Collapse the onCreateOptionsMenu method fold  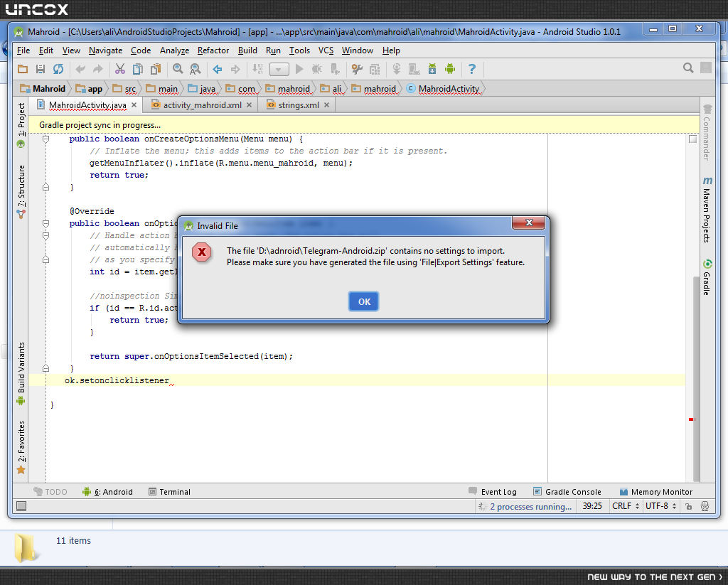[x=45, y=139]
